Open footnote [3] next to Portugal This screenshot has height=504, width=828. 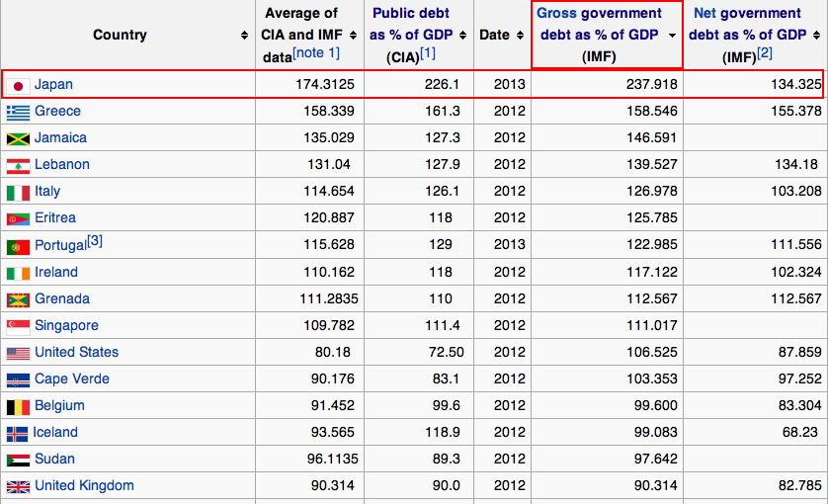pos(95,240)
